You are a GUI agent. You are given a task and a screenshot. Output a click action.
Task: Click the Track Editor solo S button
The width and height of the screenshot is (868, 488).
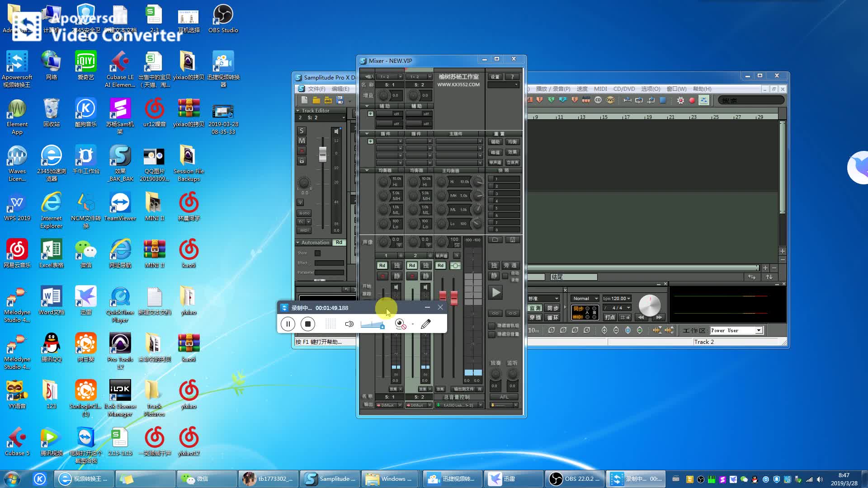coord(302,131)
